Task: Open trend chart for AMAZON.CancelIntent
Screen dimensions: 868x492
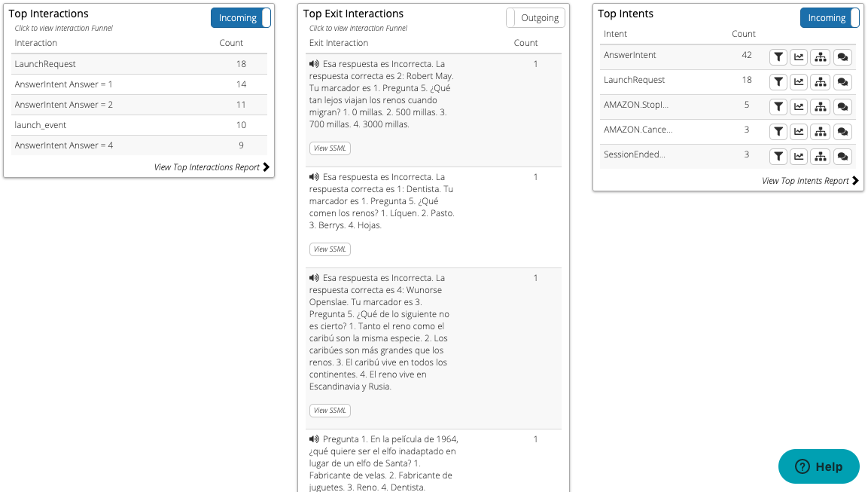Action: click(799, 131)
